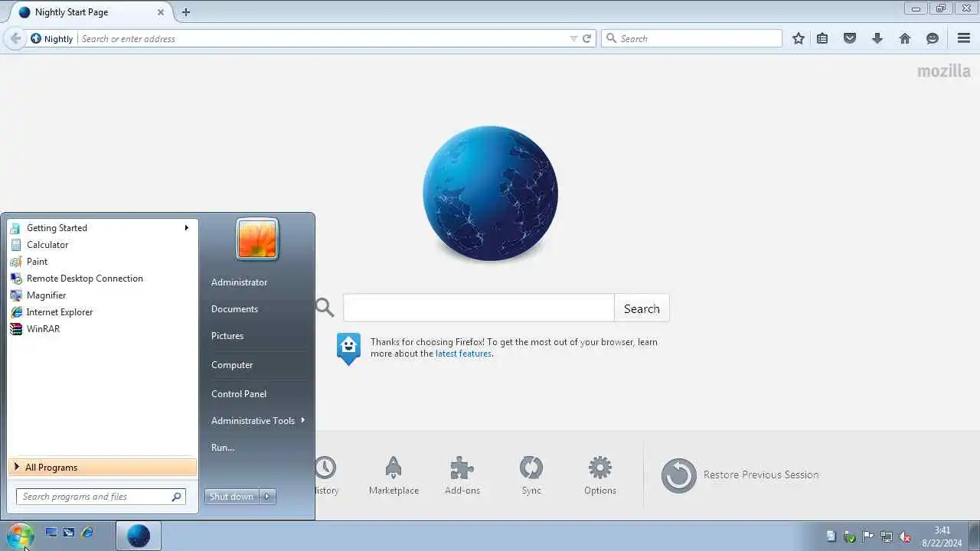Click the Shut down button

coord(231,497)
